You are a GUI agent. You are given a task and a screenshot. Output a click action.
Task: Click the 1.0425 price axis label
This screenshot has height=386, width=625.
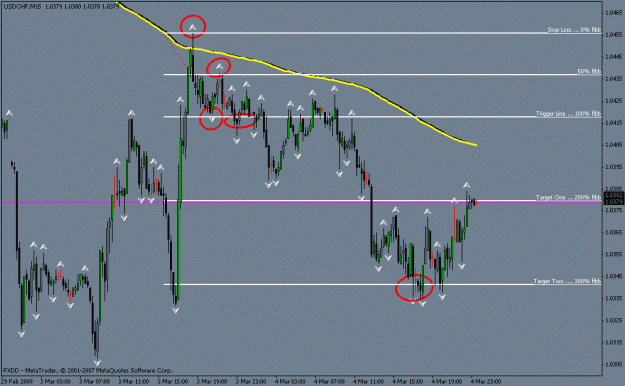613,100
